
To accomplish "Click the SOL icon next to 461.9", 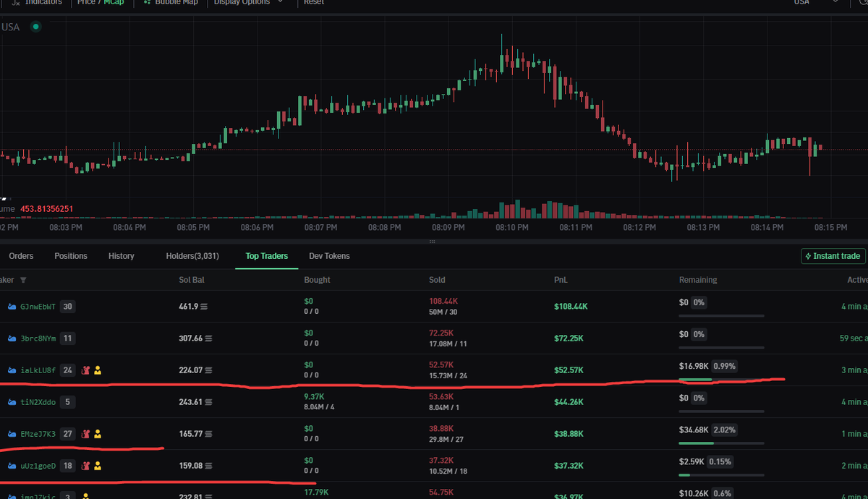I will pyautogui.click(x=204, y=307).
